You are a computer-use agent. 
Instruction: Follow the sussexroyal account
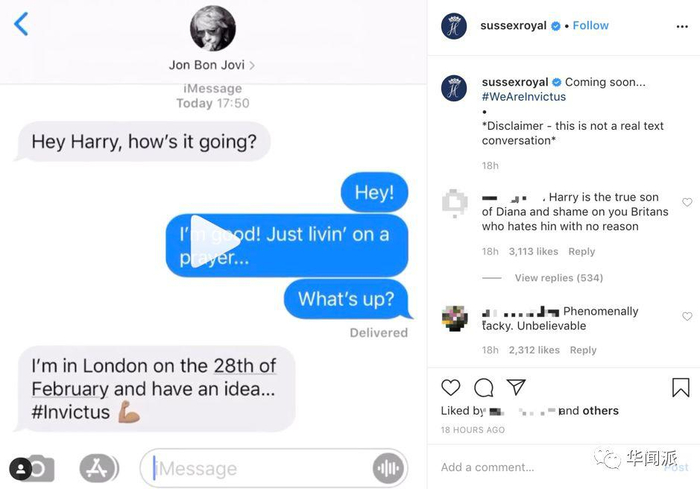point(591,25)
